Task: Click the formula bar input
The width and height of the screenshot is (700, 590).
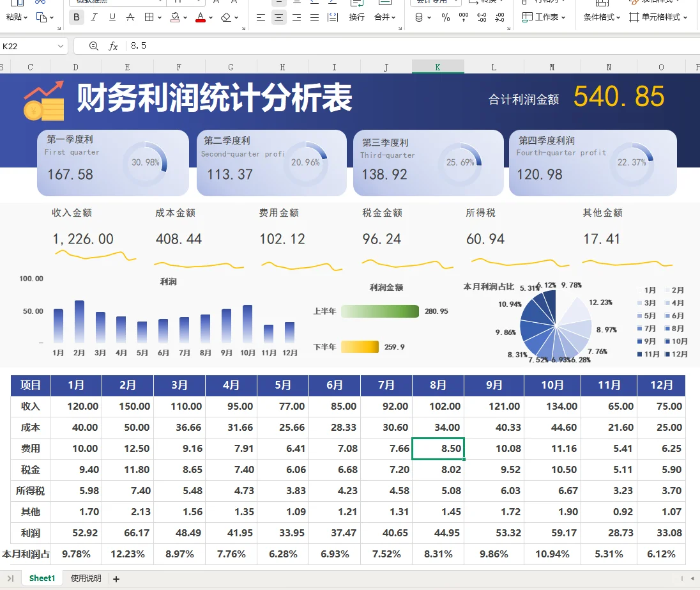Action: 413,46
